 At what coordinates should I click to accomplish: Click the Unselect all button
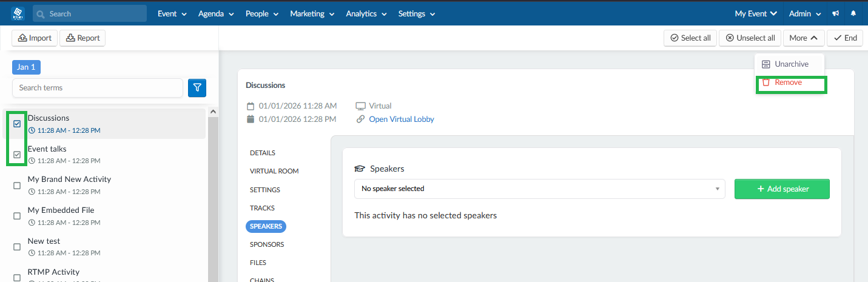click(750, 38)
